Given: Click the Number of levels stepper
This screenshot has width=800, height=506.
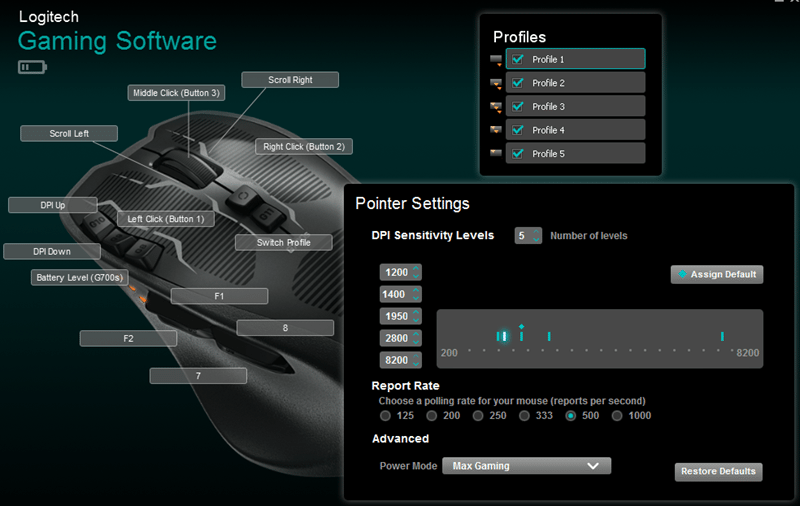Looking at the screenshot, I should (x=536, y=236).
